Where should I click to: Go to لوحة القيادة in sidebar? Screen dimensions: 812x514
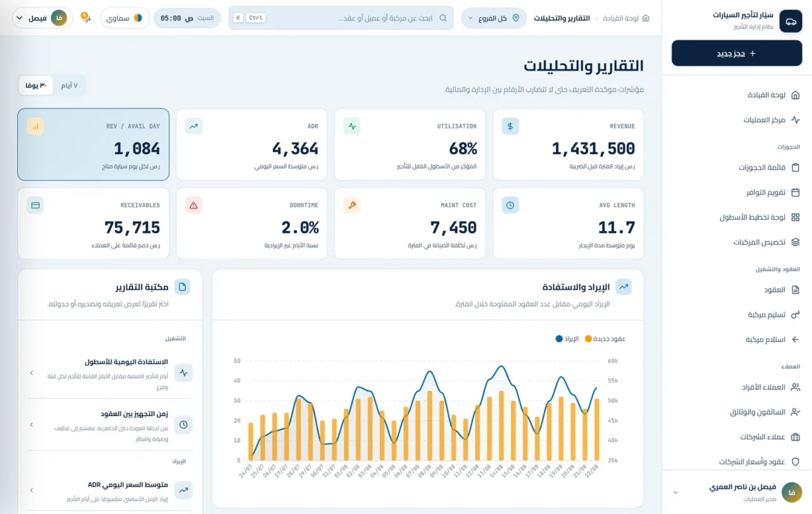pyautogui.click(x=737, y=95)
